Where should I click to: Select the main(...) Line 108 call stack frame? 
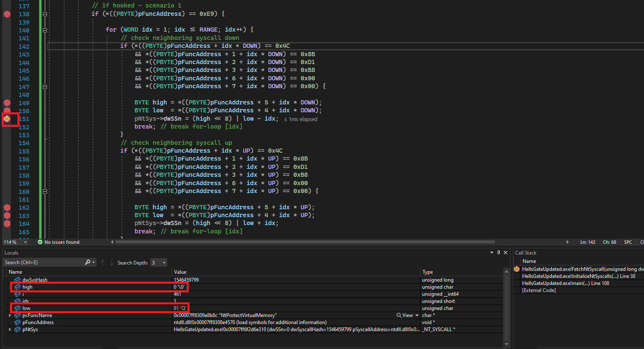[x=565, y=283]
